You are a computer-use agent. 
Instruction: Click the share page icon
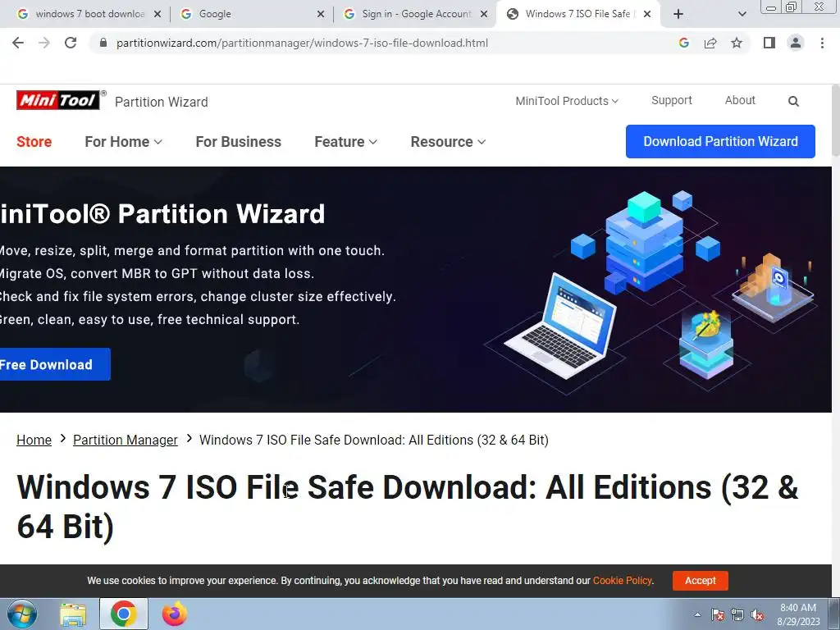click(x=710, y=43)
